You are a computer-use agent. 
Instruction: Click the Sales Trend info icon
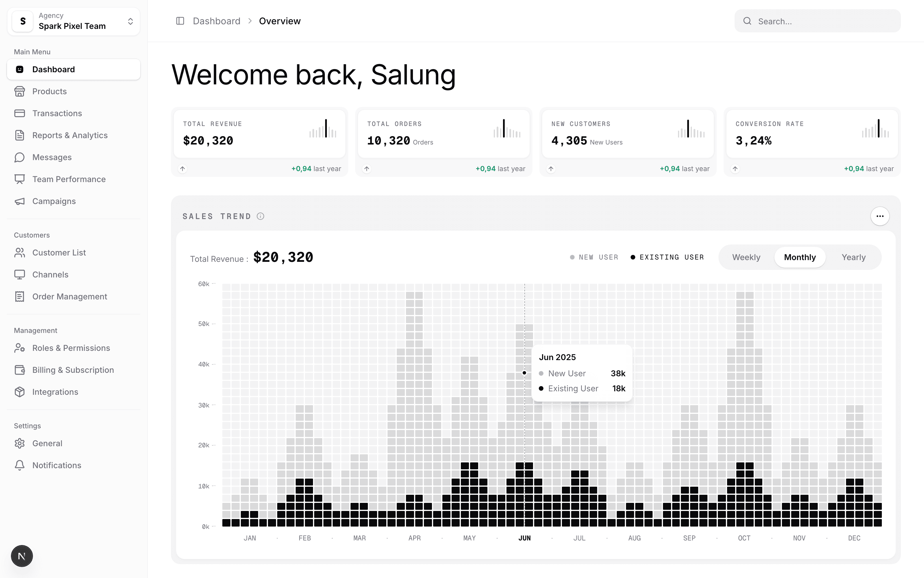pos(260,216)
